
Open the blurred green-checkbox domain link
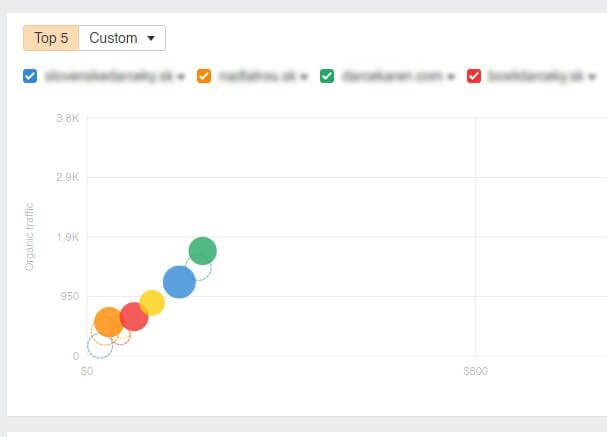click(393, 76)
